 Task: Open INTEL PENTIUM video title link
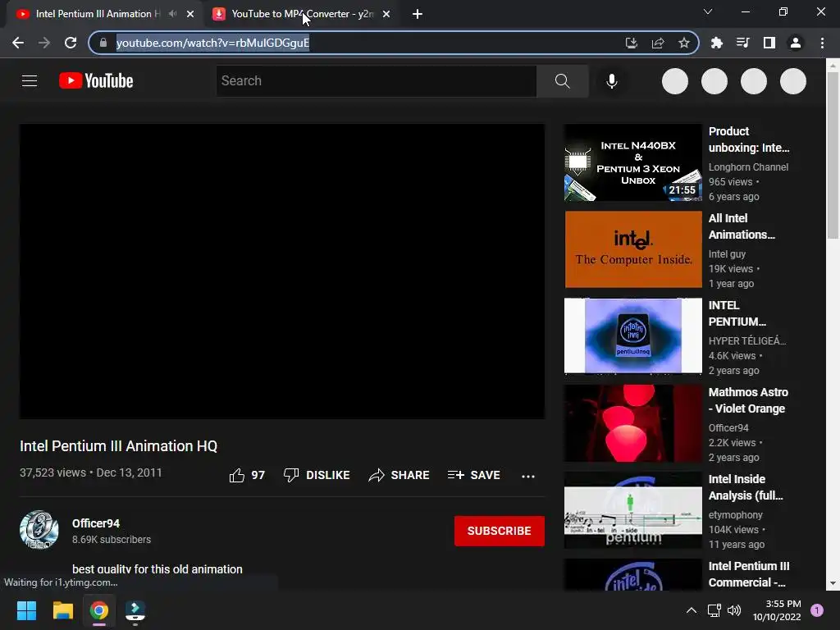737,313
